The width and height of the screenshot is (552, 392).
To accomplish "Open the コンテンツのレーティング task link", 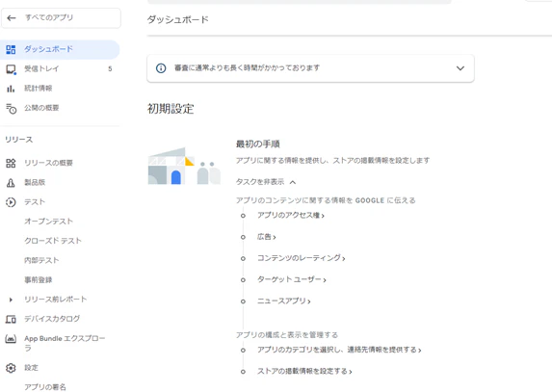I will (301, 258).
